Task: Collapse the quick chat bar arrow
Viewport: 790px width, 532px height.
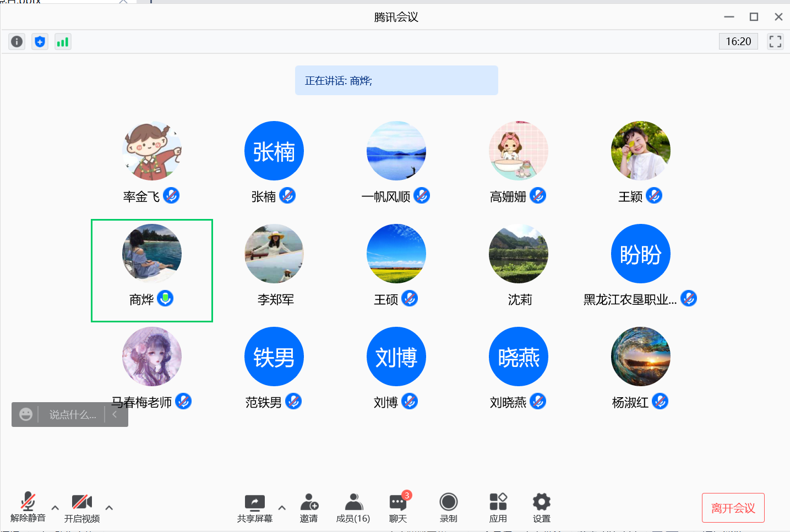Action: pyautogui.click(x=115, y=414)
